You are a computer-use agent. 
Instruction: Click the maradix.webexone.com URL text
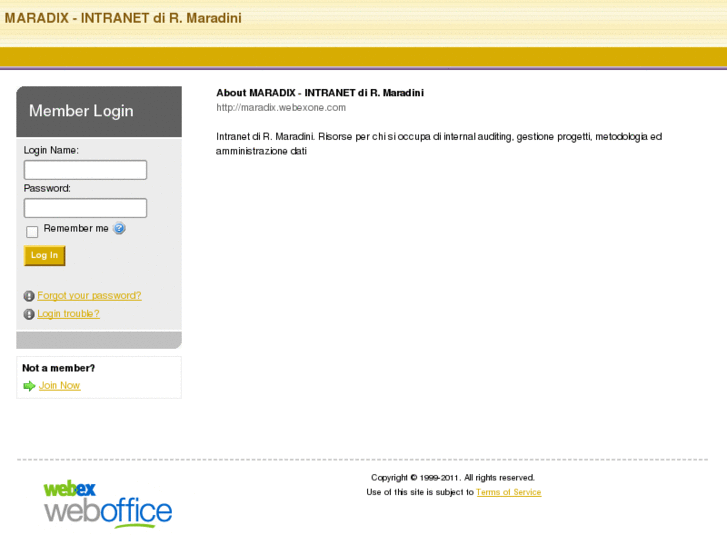click(x=281, y=108)
